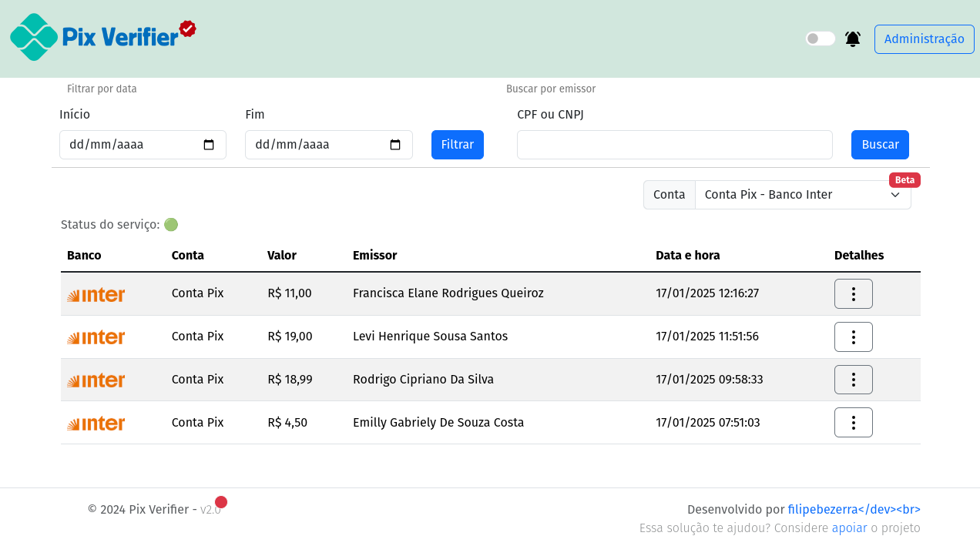The height and width of the screenshot is (556, 980).
Task: Click the Banco column header
Action: pos(84,255)
